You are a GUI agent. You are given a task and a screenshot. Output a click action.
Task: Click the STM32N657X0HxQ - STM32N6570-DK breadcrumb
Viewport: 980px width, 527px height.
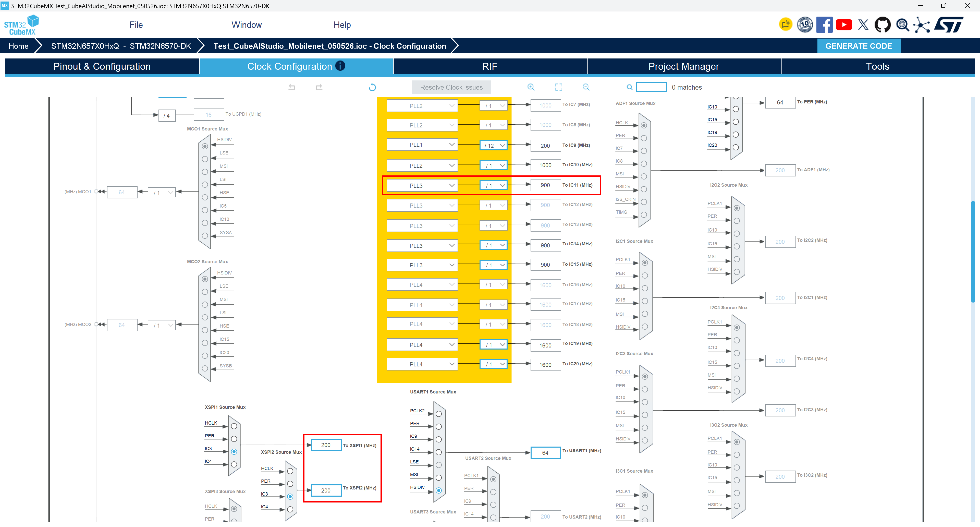pyautogui.click(x=121, y=46)
